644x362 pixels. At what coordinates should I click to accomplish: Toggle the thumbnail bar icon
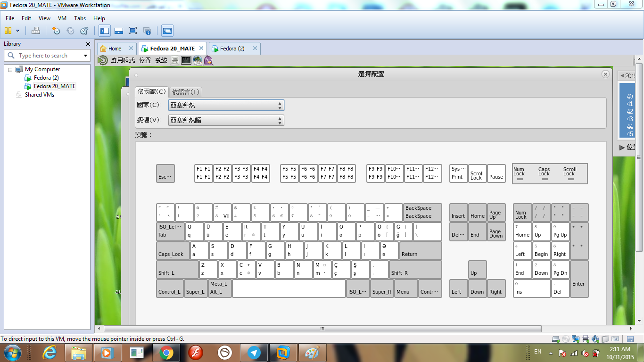click(119, 31)
